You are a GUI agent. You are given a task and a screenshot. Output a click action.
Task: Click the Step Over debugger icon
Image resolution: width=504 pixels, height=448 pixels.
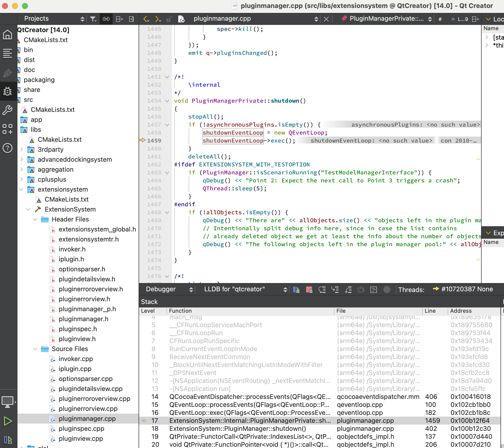322,290
